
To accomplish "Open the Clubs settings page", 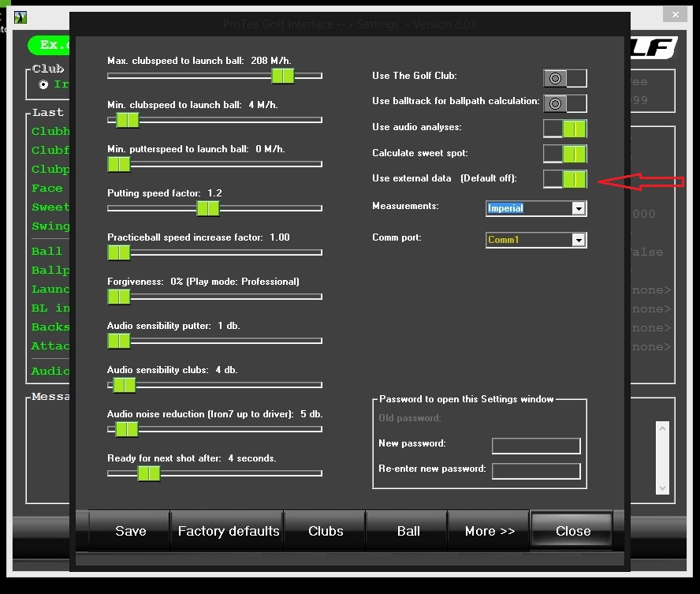I will pos(326,531).
